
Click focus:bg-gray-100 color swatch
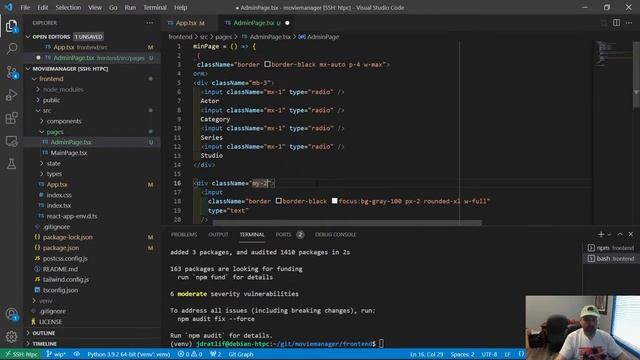(334, 201)
